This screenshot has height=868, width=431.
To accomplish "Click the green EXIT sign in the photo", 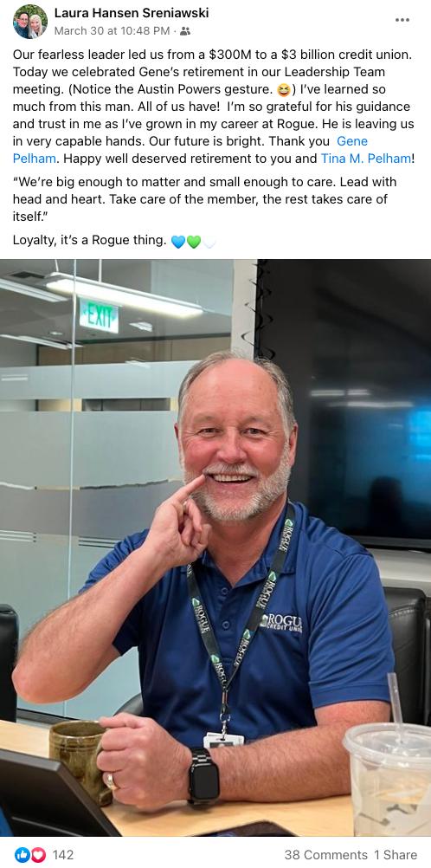I will click(x=99, y=315).
